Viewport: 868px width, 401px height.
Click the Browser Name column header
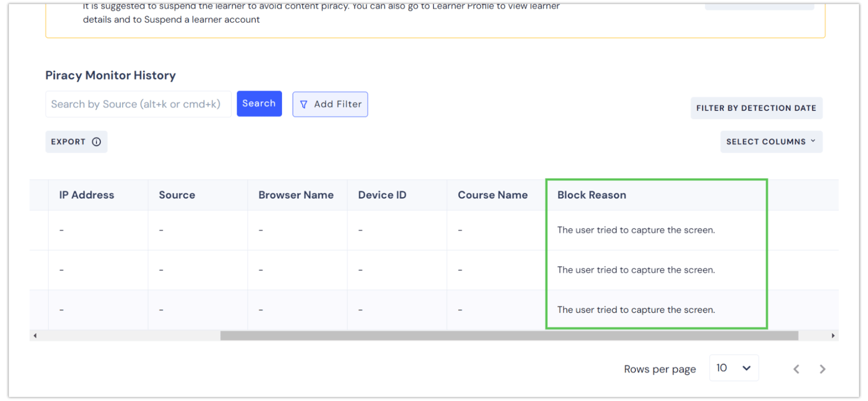tap(296, 195)
